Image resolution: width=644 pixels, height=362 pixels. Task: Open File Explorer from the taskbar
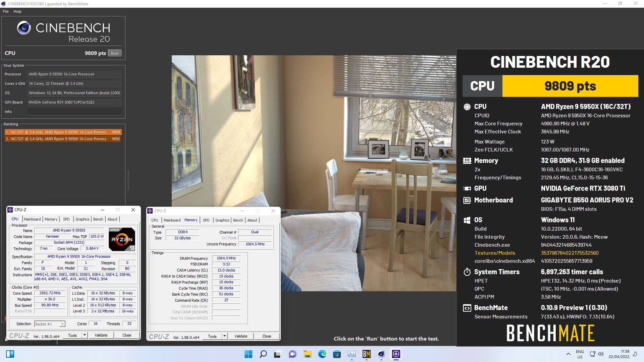307,354
